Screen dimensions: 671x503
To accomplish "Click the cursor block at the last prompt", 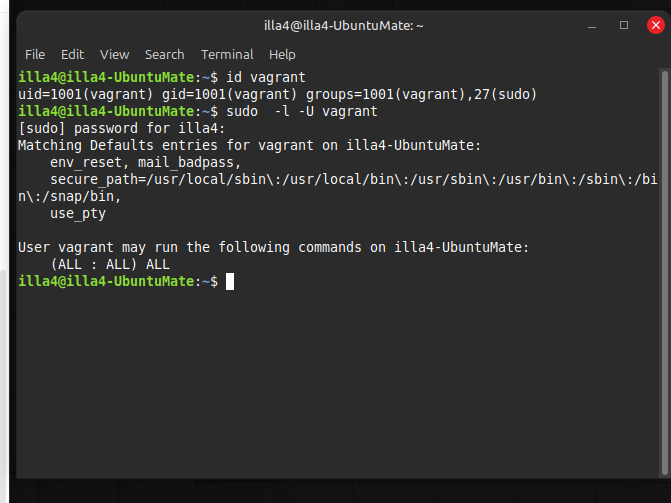I will pos(230,282).
